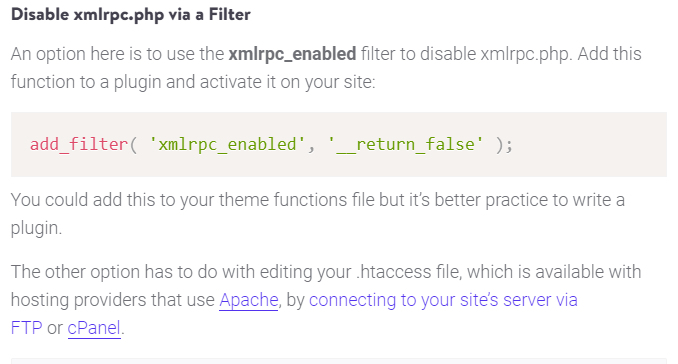Click the "The other option has to do" text
The image size is (678, 364).
(x=114, y=272)
